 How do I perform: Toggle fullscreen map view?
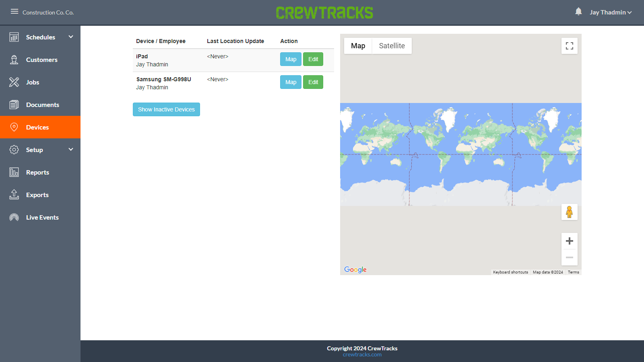point(570,46)
